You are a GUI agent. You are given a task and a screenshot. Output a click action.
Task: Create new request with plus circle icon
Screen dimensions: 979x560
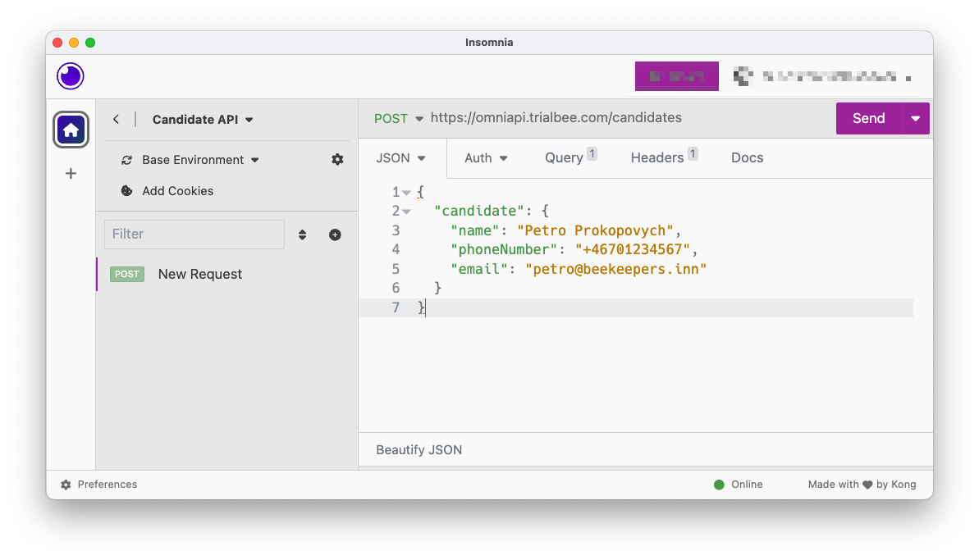click(x=335, y=234)
